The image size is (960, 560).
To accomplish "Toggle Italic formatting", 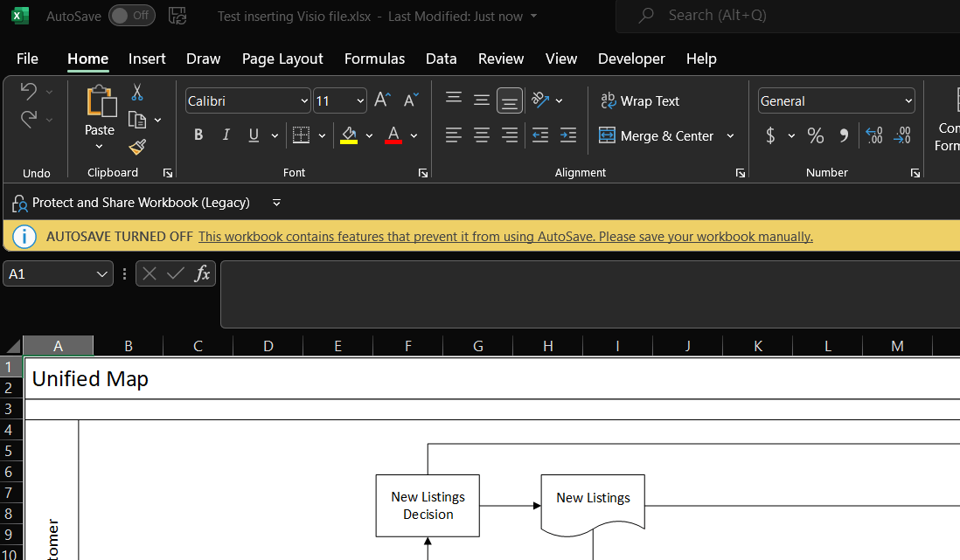I will pos(226,135).
